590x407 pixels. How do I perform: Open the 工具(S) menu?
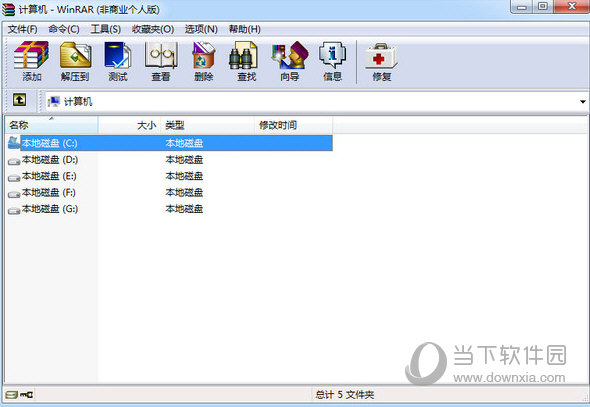pos(105,29)
